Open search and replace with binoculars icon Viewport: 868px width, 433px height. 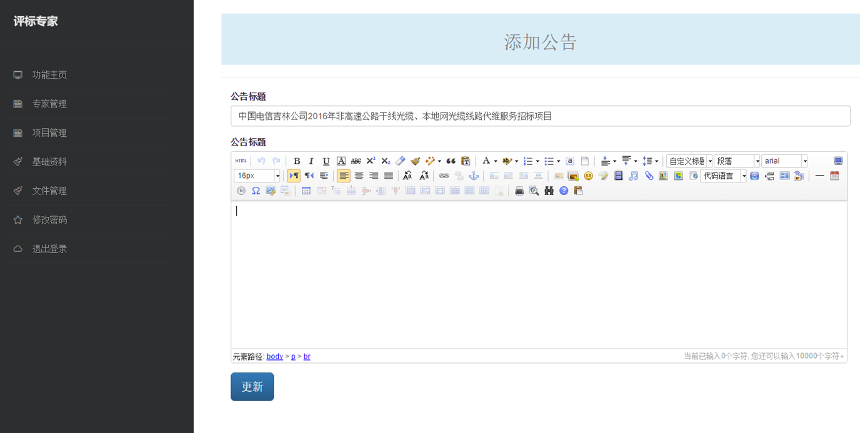pos(549,191)
